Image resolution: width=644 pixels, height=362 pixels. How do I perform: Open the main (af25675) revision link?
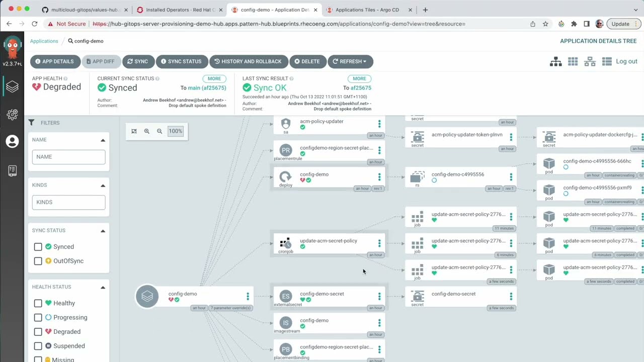(x=207, y=88)
